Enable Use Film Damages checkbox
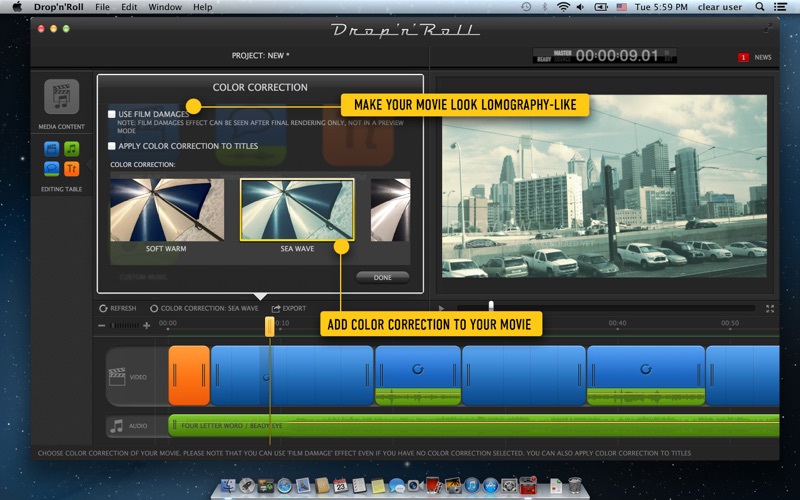Image resolution: width=800 pixels, height=500 pixels. (x=112, y=115)
